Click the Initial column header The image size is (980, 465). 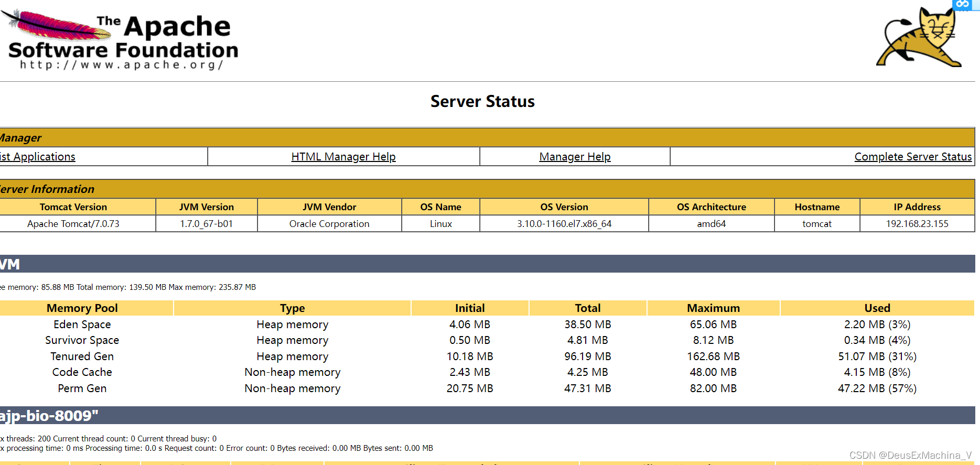(470, 308)
